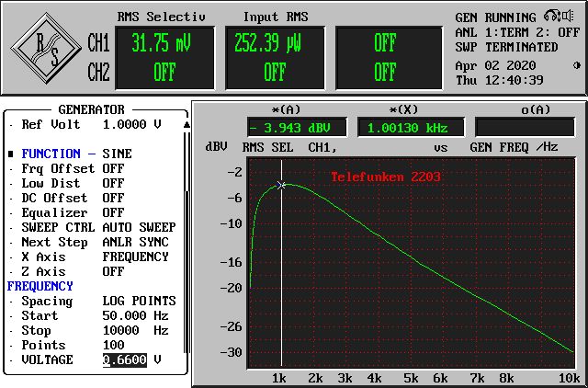Click the small contrast icon beside the date

pyautogui.click(x=577, y=65)
